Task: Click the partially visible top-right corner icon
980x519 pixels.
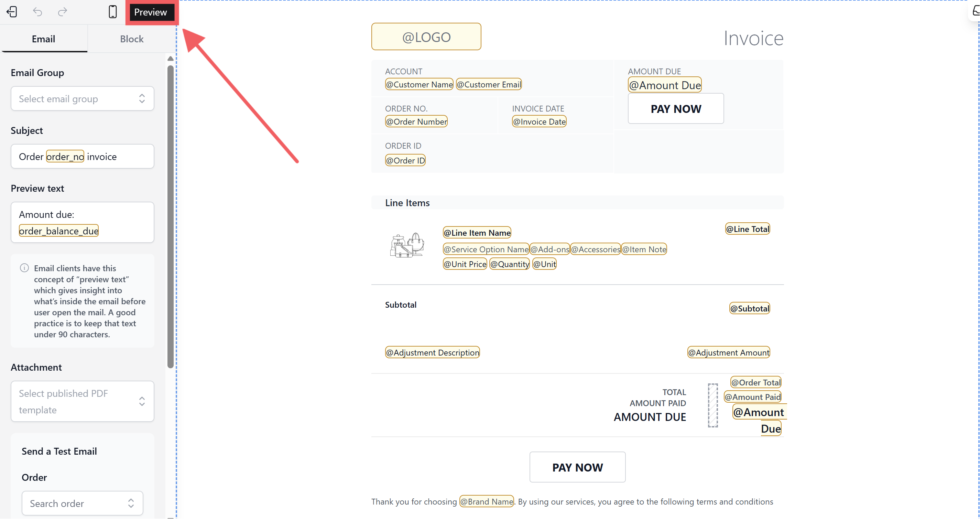Action: tap(976, 11)
